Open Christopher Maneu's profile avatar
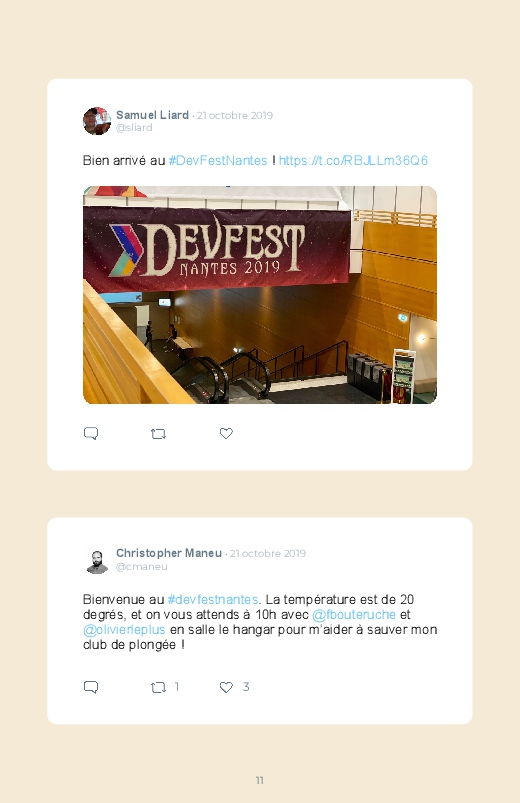This screenshot has width=520, height=803. click(97, 560)
